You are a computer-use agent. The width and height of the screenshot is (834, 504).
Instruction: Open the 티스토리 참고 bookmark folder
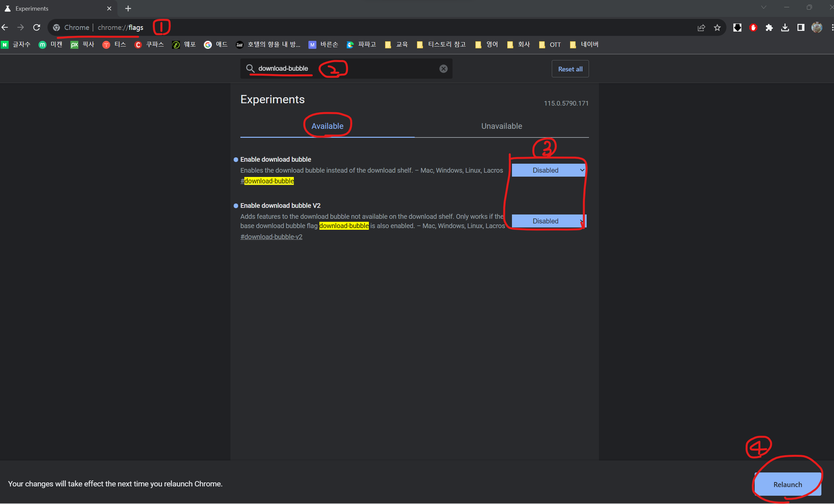(441, 44)
